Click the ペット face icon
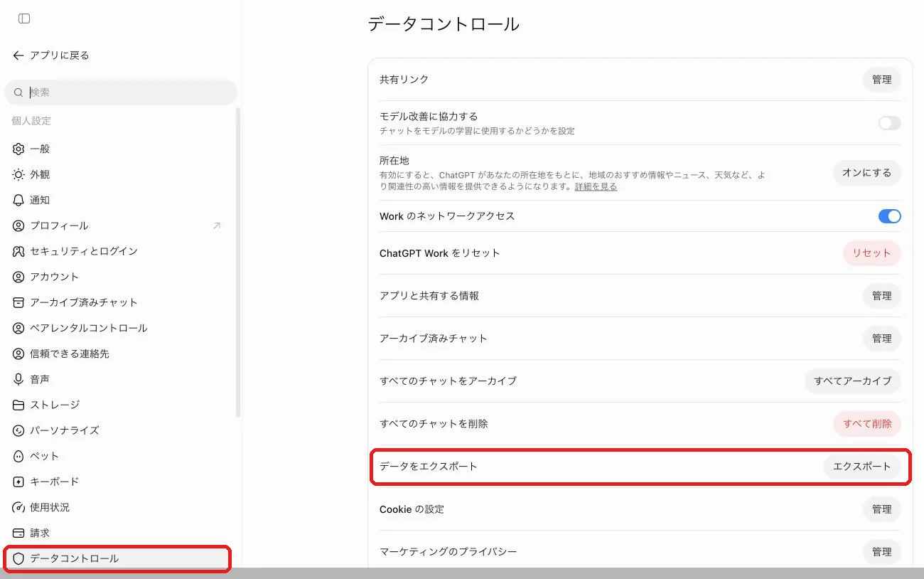The image size is (924, 579). point(18,457)
